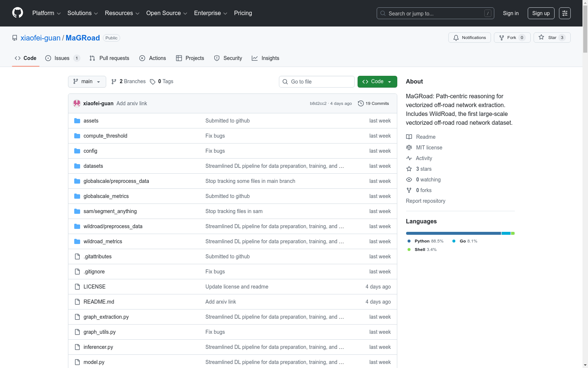Open the Actions tab
This screenshot has width=588, height=368.
point(153,58)
